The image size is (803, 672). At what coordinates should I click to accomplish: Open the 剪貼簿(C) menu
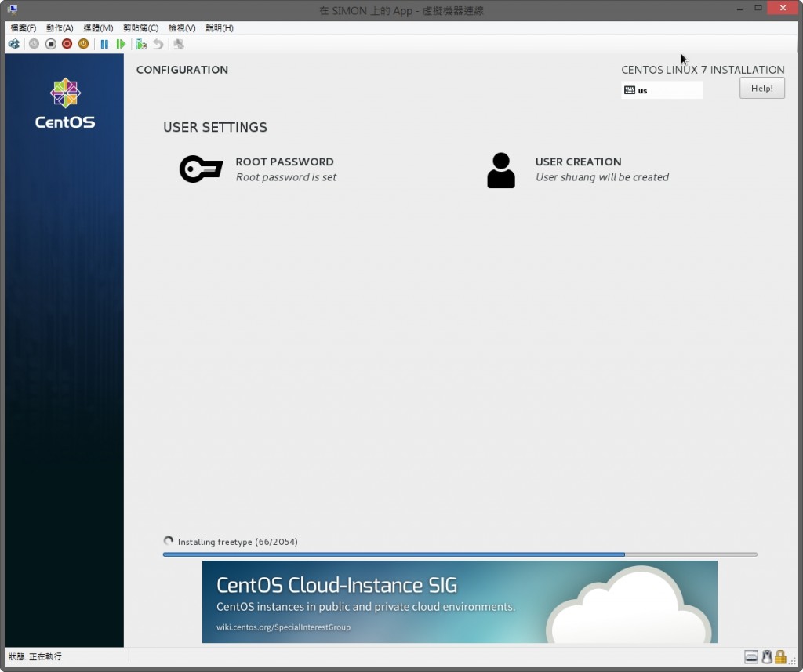[140, 27]
